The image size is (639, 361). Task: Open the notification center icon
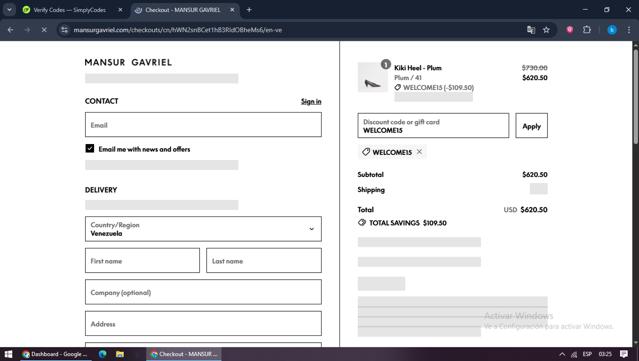coord(624,354)
